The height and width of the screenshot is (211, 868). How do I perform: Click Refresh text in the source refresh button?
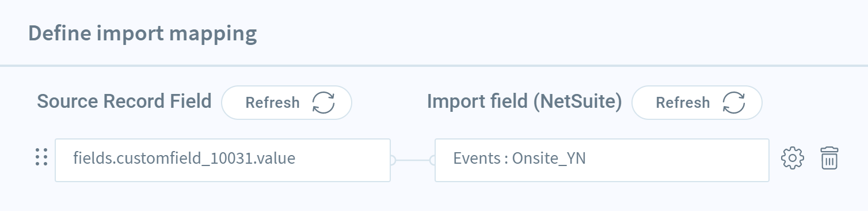pyautogui.click(x=272, y=103)
